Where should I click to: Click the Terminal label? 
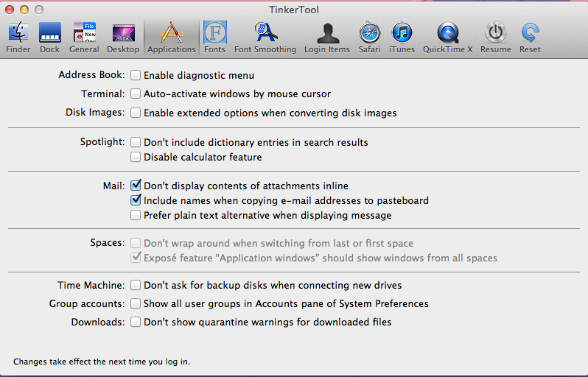[x=103, y=94]
